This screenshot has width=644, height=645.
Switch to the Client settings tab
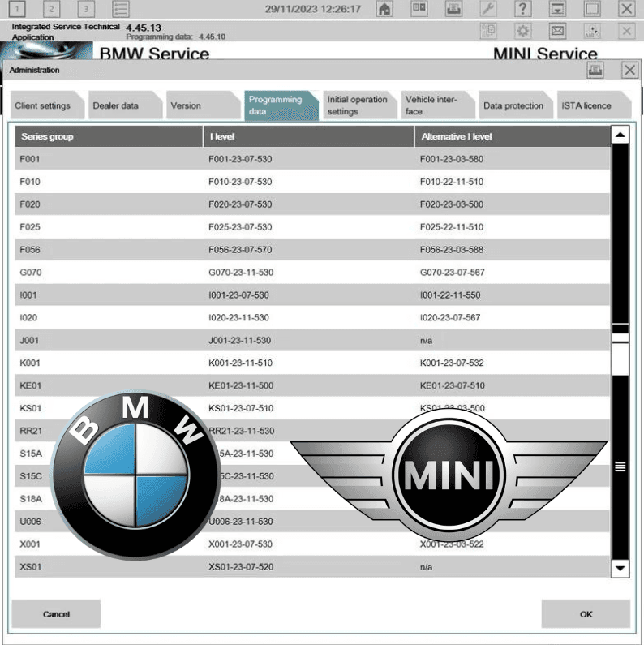coord(47,105)
